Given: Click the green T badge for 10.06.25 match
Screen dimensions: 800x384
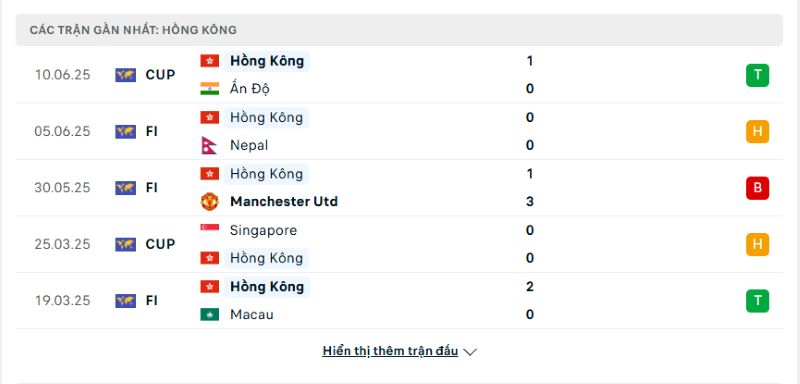Looking at the screenshot, I should tap(757, 75).
